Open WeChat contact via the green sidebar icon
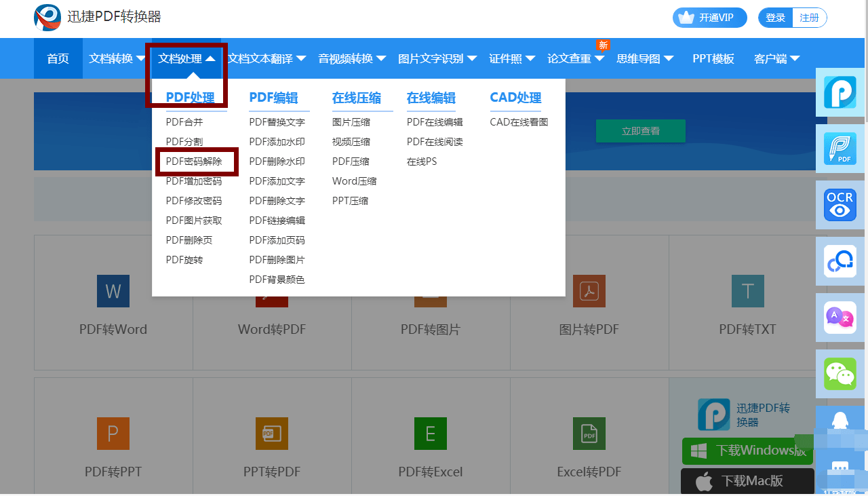This screenshot has width=868, height=496. (840, 374)
